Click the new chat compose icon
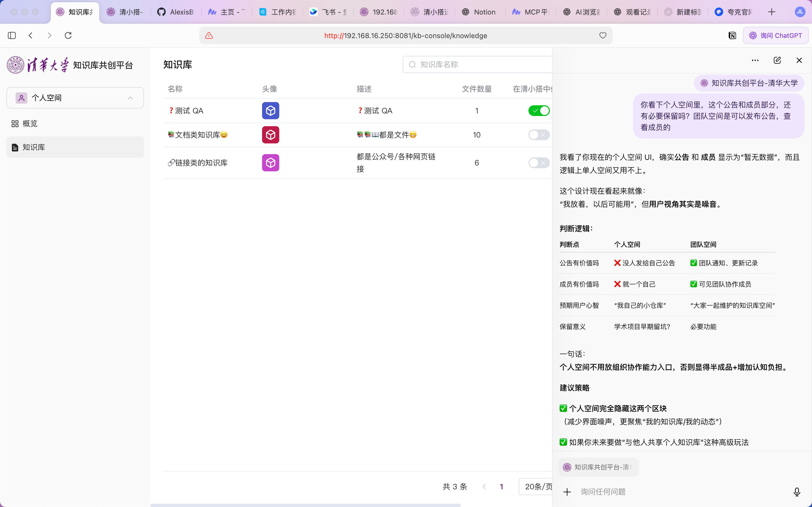 (x=777, y=60)
